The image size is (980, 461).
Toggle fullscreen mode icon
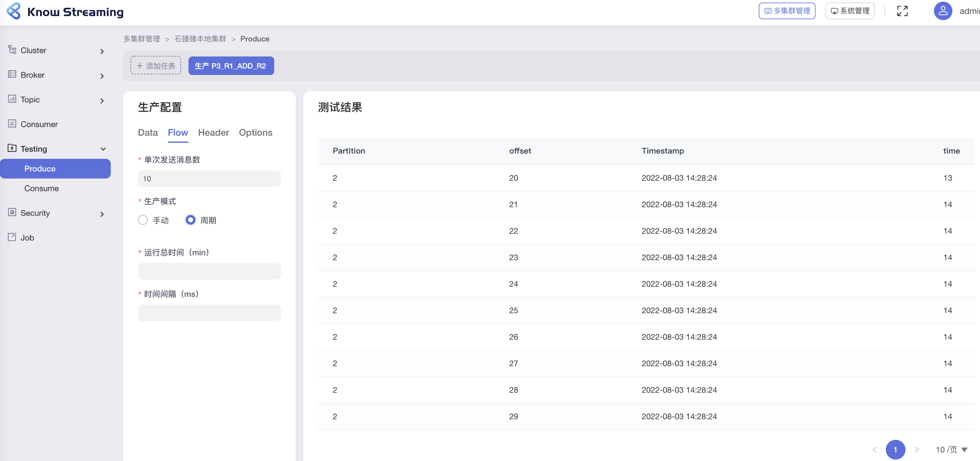(x=902, y=11)
